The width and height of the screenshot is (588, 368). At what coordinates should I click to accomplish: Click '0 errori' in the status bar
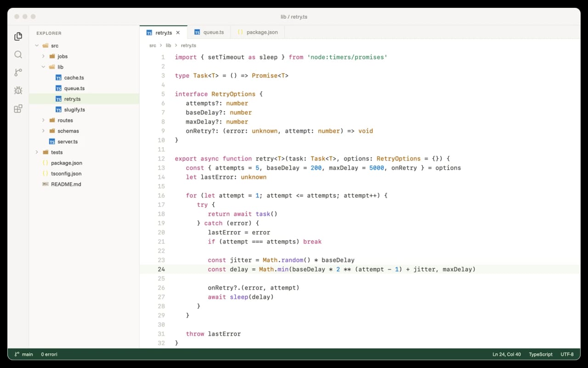tap(49, 354)
